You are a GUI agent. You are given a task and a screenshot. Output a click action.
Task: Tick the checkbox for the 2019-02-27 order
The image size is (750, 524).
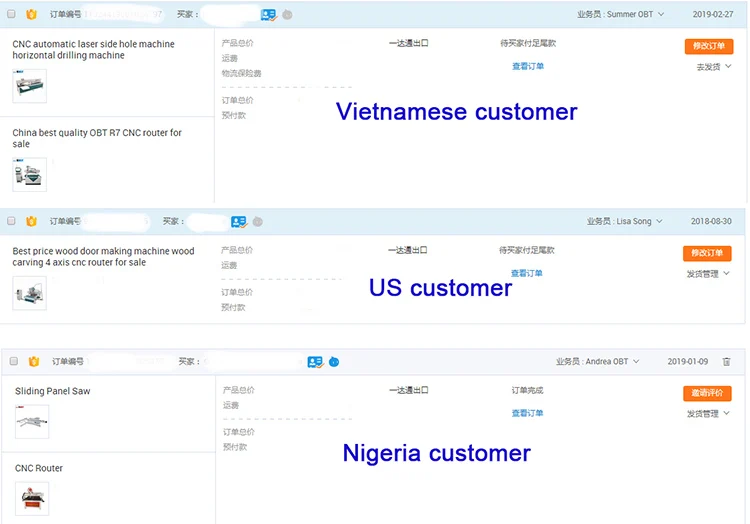click(x=13, y=15)
